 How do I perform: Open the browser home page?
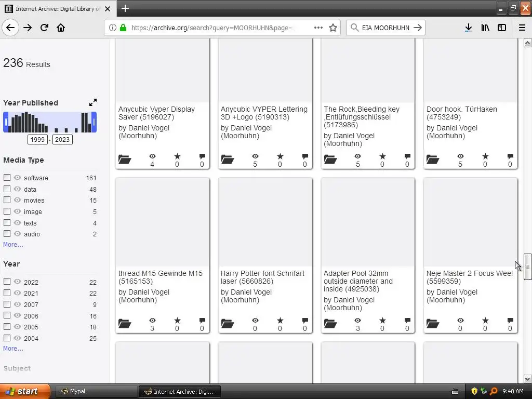pos(61,28)
